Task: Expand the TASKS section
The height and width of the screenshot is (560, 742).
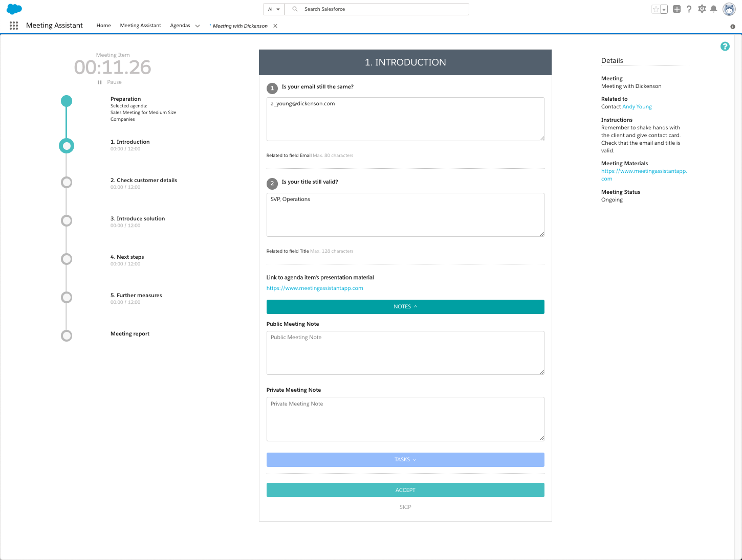Action: click(x=405, y=460)
